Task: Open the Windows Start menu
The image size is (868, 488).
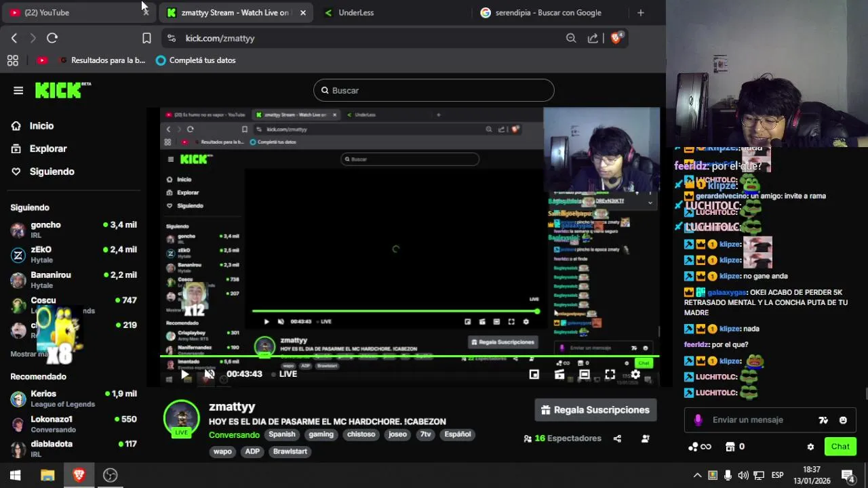Action: click(15, 475)
